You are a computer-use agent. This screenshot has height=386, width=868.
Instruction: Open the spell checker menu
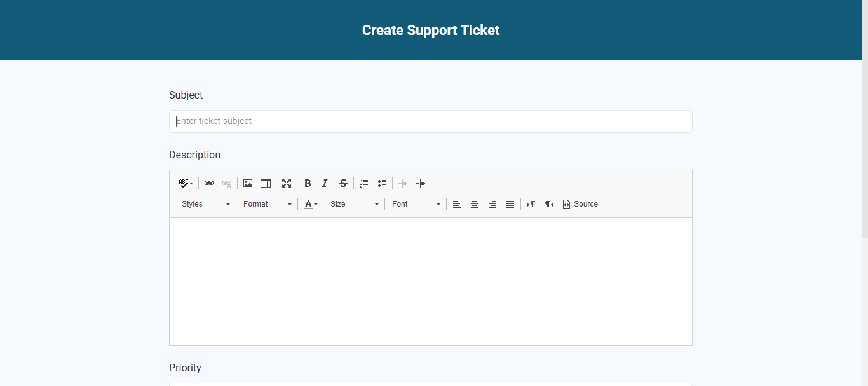pyautogui.click(x=186, y=183)
